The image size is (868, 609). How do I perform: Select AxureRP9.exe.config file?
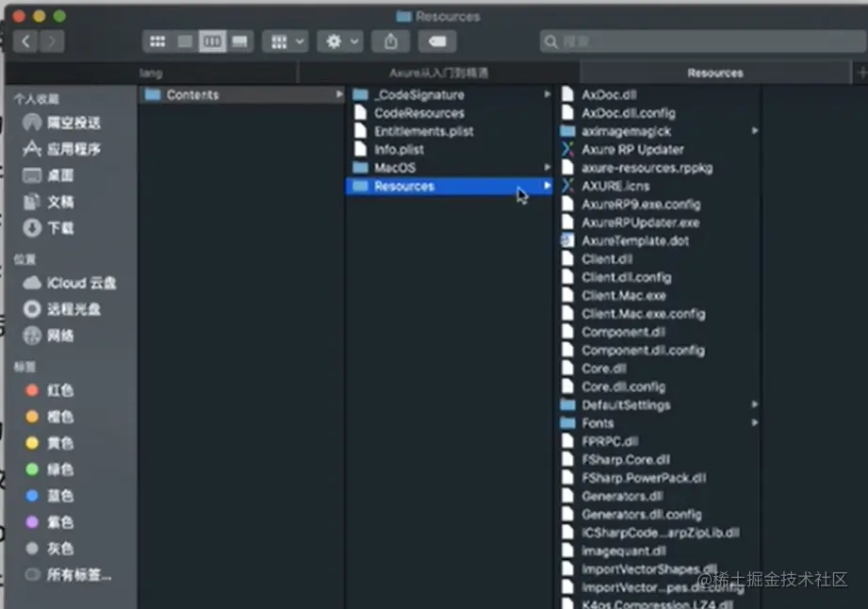pyautogui.click(x=658, y=205)
